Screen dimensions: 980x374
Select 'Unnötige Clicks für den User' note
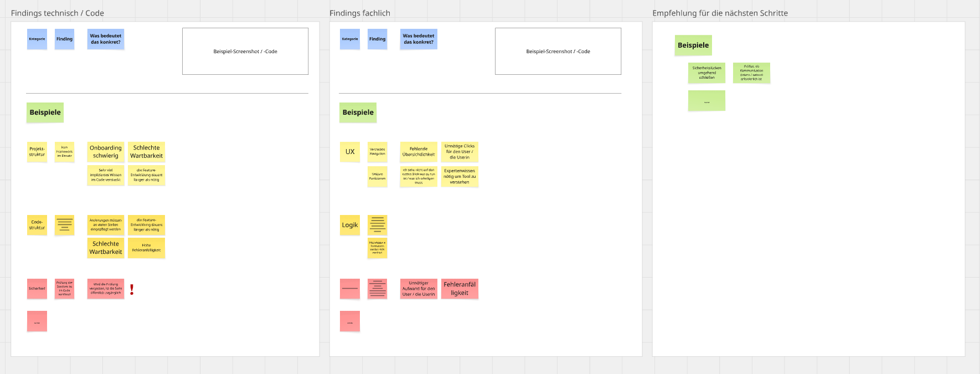pyautogui.click(x=460, y=152)
